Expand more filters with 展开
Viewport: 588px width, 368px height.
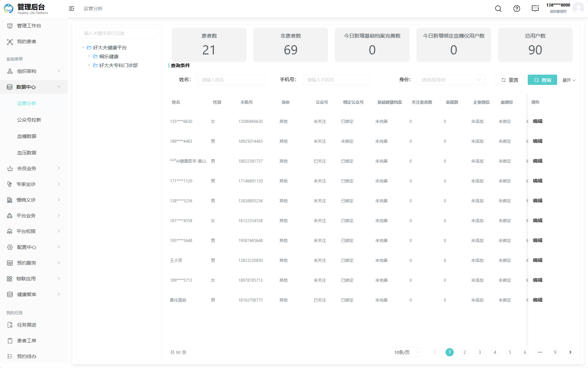[569, 80]
